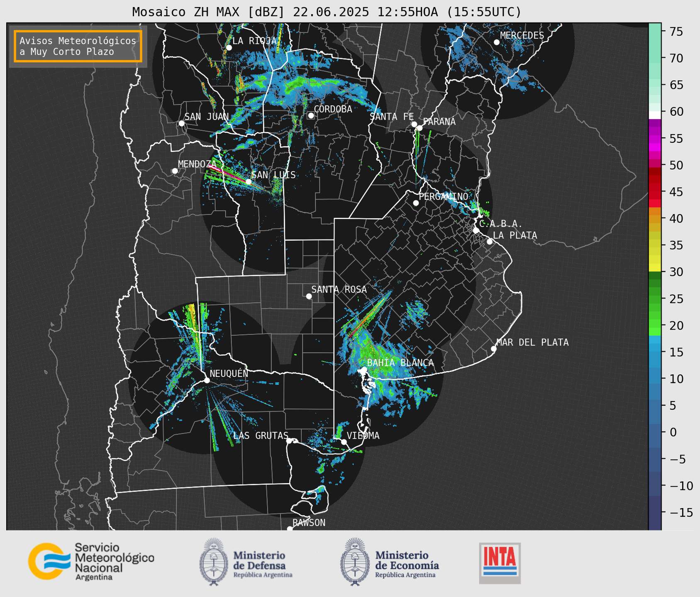Select the SANTA FE city marker dot
The image size is (700, 597).
pyautogui.click(x=414, y=124)
